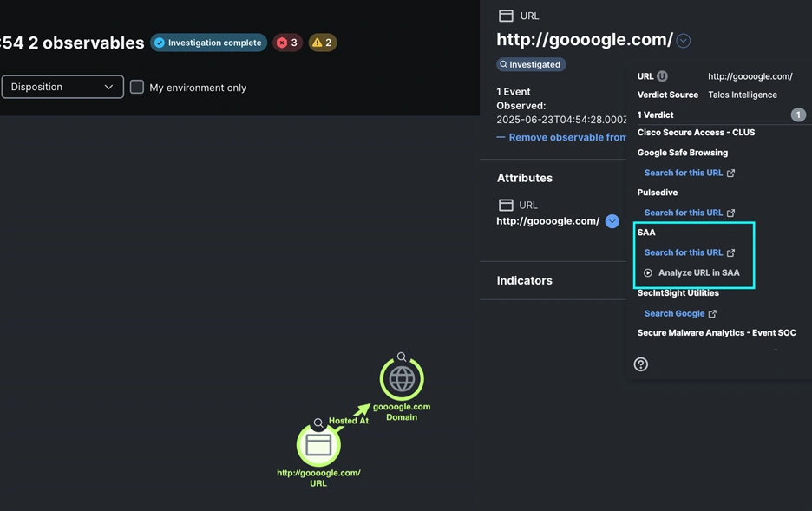Image resolution: width=812 pixels, height=511 pixels.
Task: Click the URL card icon in the Attributes section
Action: pyautogui.click(x=507, y=205)
